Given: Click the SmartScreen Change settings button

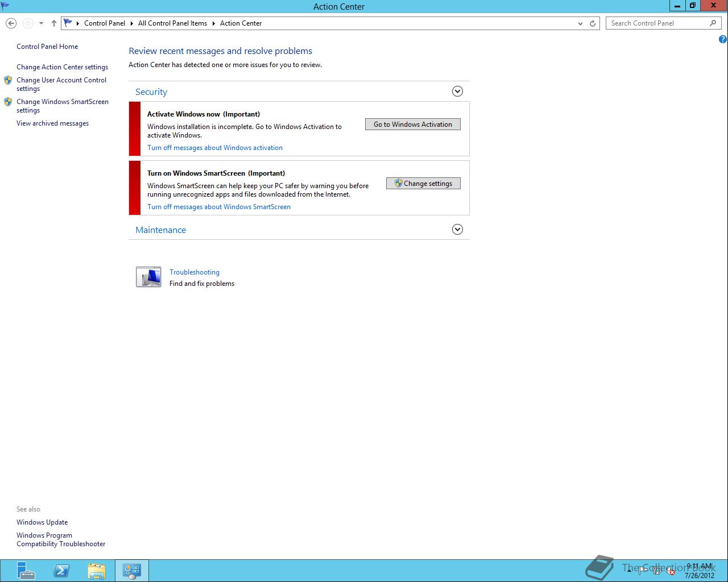Looking at the screenshot, I should tap(423, 184).
